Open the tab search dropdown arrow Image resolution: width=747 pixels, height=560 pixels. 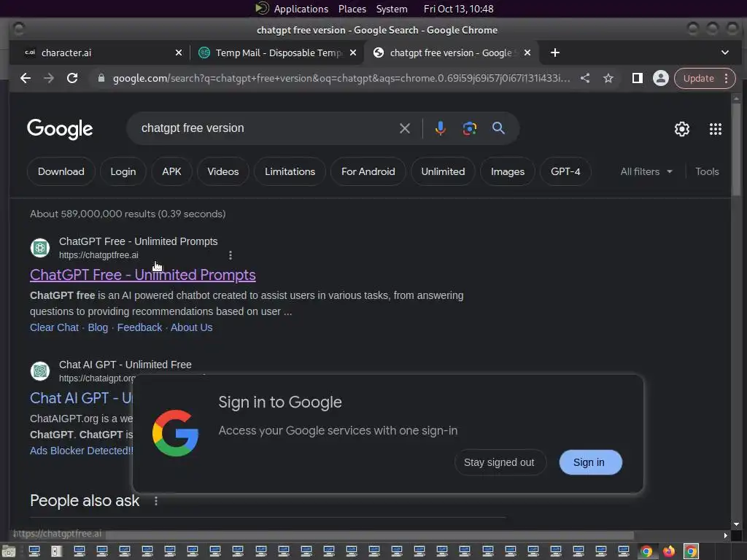click(x=724, y=52)
